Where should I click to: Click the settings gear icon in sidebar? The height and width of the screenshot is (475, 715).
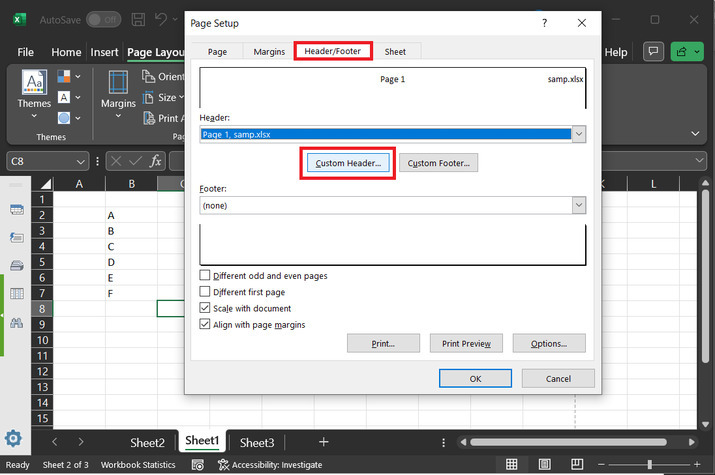13,438
